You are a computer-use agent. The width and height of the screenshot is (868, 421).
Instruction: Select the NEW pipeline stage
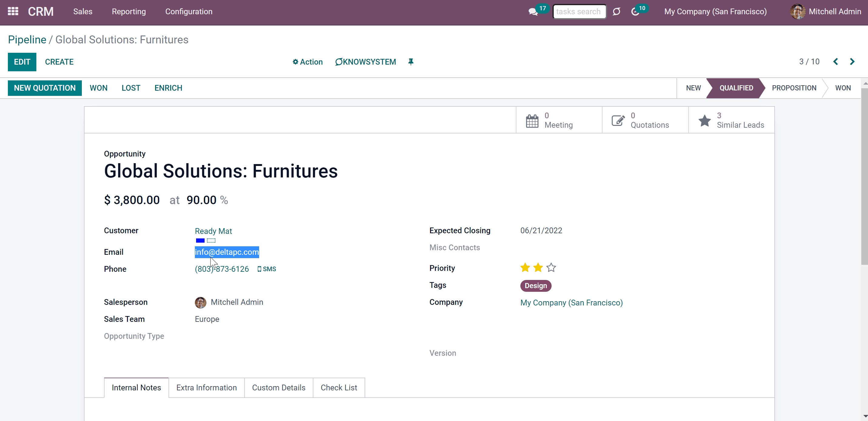[693, 88]
